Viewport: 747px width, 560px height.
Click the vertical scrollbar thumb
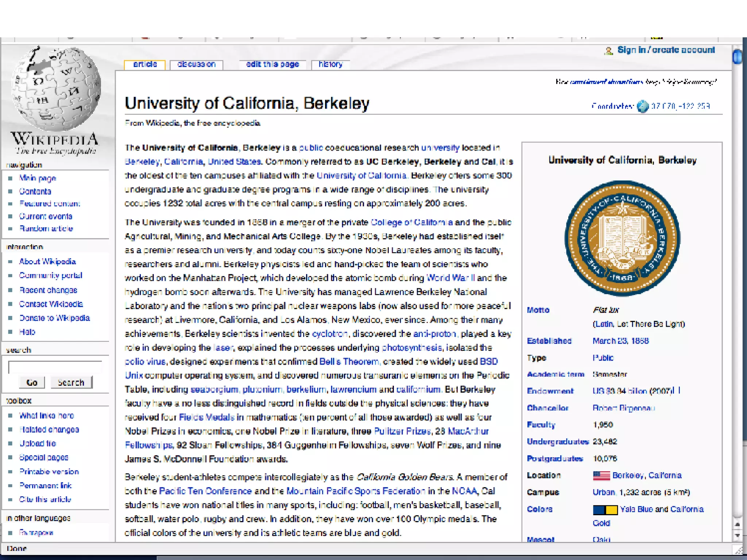(x=737, y=57)
